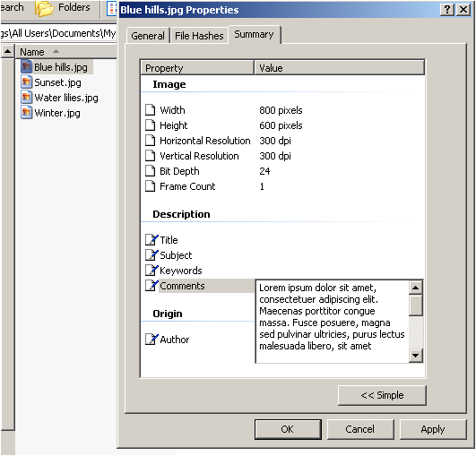The height and width of the screenshot is (456, 476).
Task: Click the Title edit icon
Action: [151, 240]
